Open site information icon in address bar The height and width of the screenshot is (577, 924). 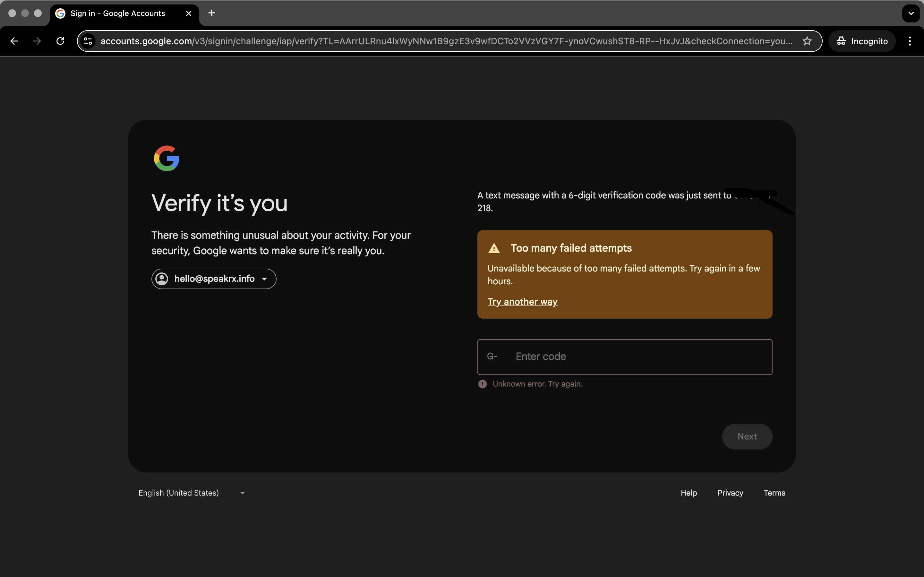[x=88, y=41]
